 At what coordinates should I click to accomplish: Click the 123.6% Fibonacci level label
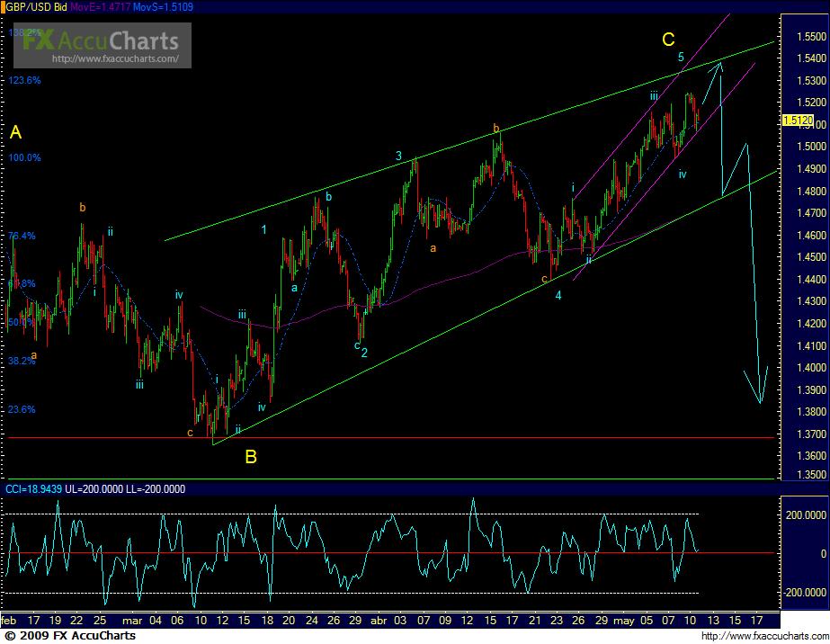click(x=25, y=80)
